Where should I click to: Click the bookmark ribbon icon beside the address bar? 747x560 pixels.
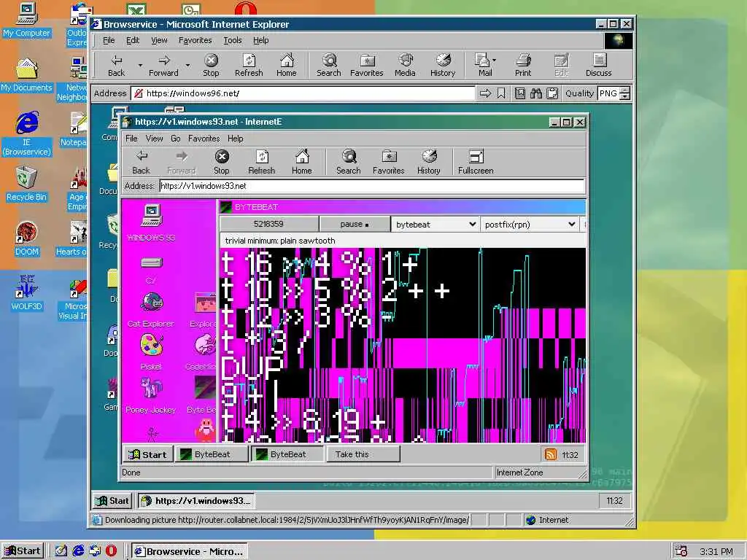(x=501, y=93)
